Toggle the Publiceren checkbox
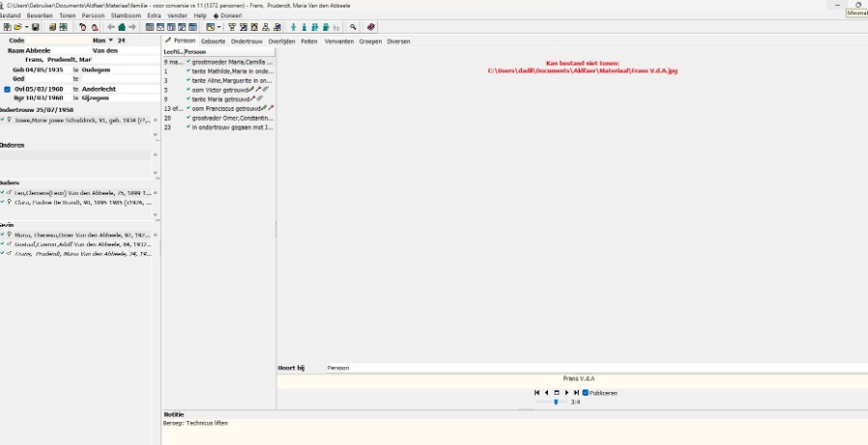The width and height of the screenshot is (868, 445). coord(585,393)
